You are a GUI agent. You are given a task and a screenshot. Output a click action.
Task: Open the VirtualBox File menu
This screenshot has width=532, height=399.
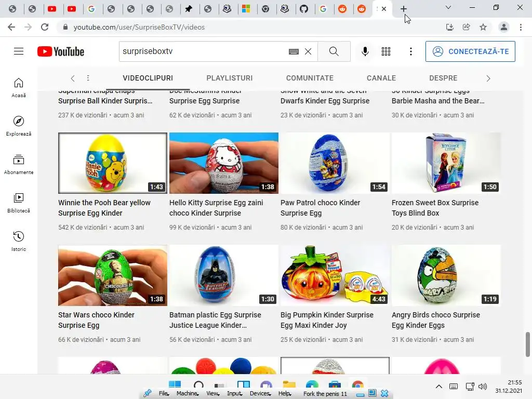[x=164, y=394]
